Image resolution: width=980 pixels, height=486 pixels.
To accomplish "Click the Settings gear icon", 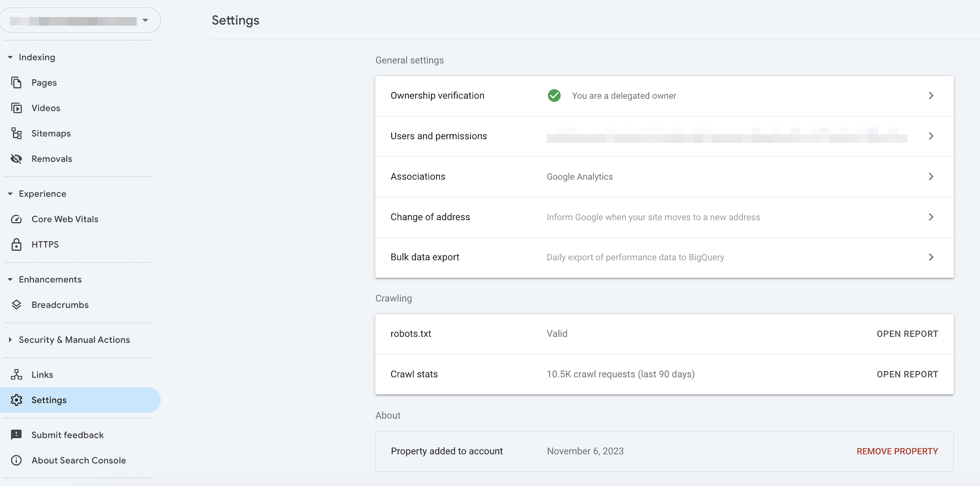I will 16,400.
